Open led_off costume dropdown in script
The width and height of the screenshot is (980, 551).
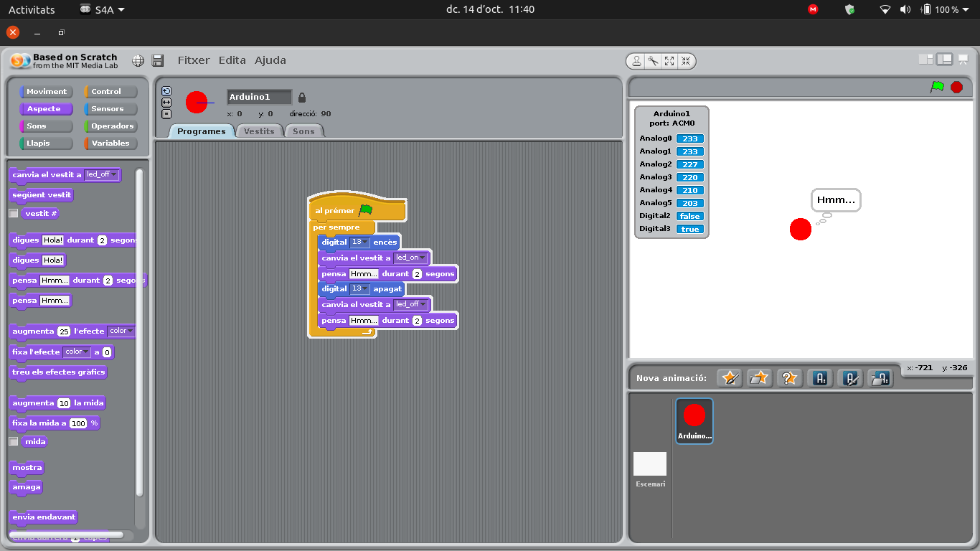coord(411,304)
